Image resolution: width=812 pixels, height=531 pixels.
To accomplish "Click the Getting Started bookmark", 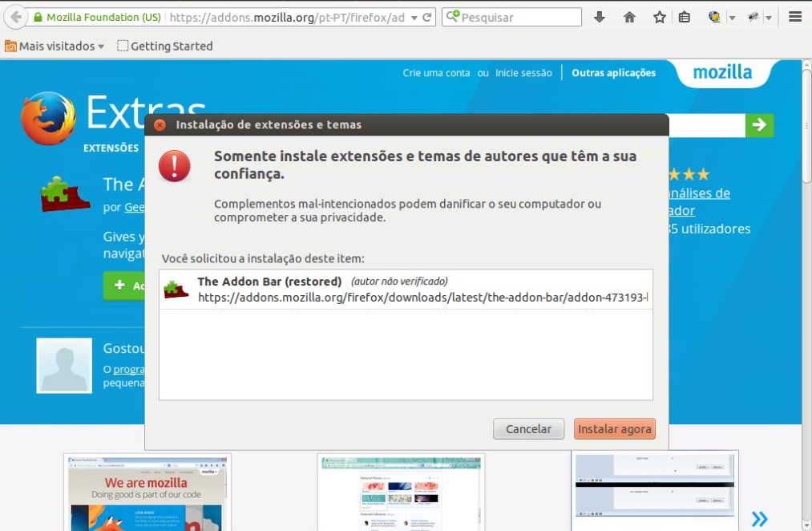I will 164,47.
